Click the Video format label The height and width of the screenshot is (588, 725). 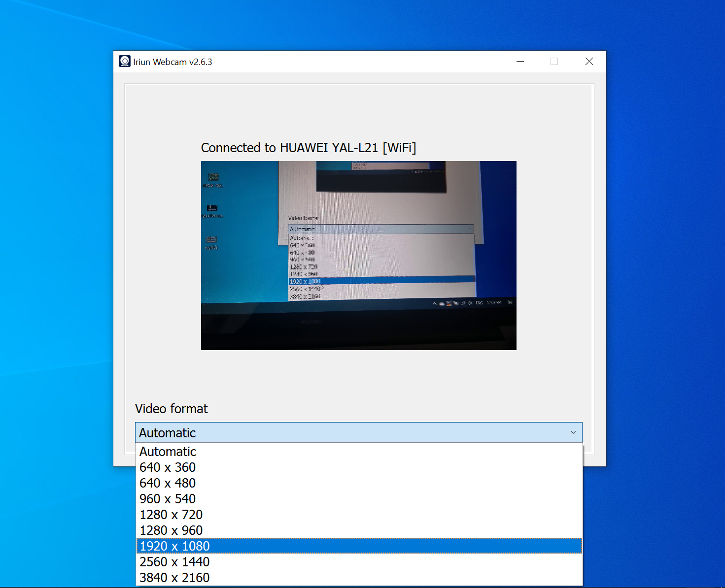point(172,409)
